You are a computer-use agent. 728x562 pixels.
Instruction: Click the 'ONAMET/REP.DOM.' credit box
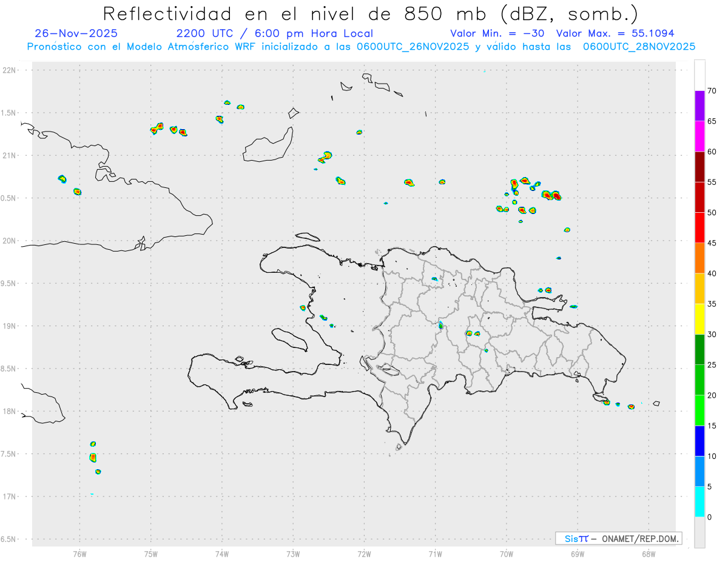tap(618, 538)
